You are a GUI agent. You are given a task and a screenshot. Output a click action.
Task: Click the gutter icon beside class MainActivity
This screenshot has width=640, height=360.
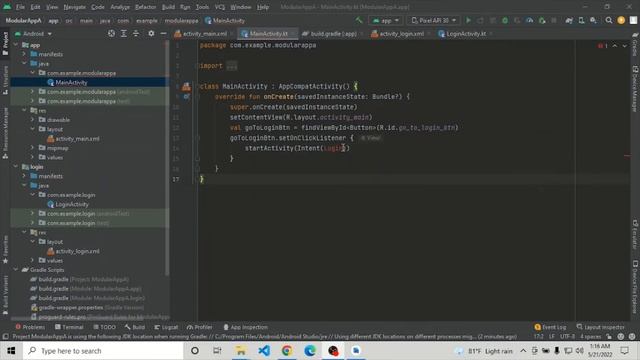(x=186, y=86)
